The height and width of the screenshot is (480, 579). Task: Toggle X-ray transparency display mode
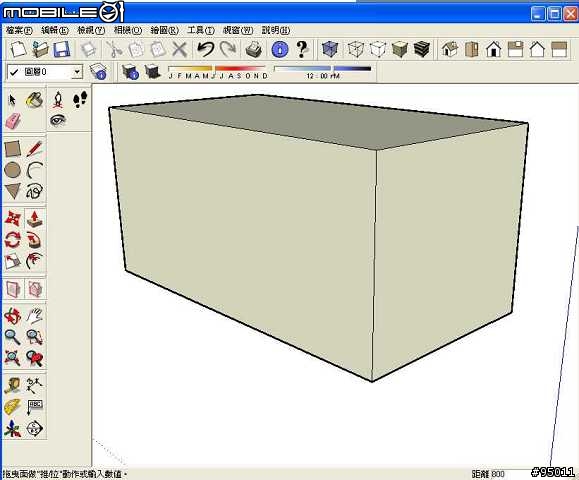click(x=330, y=49)
